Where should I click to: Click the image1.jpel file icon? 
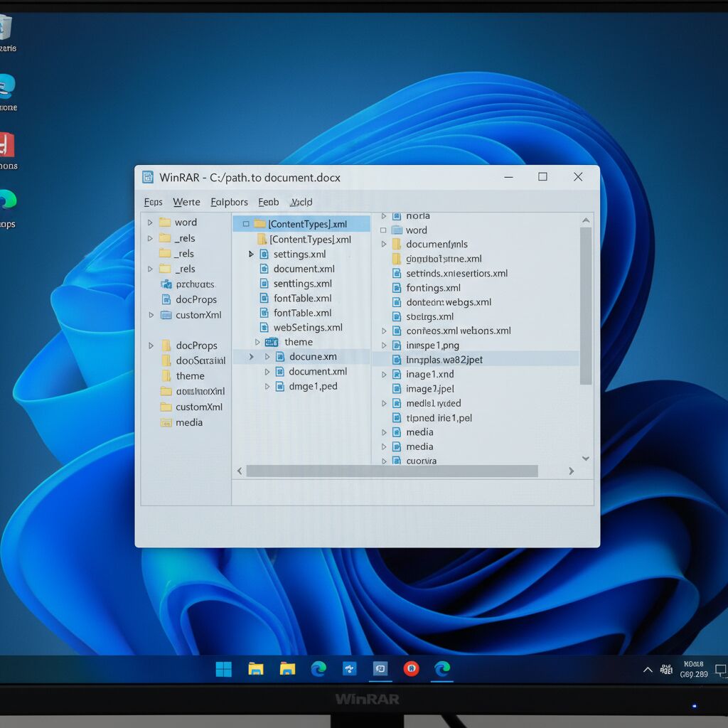pos(397,389)
